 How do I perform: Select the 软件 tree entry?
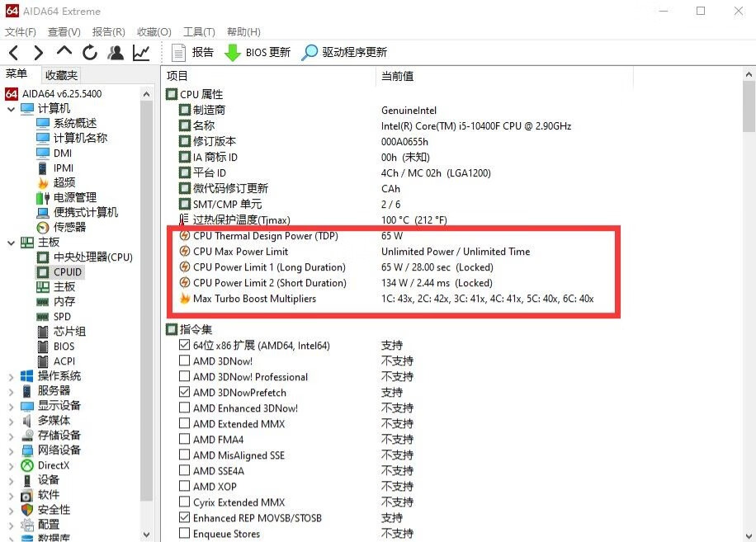48,495
